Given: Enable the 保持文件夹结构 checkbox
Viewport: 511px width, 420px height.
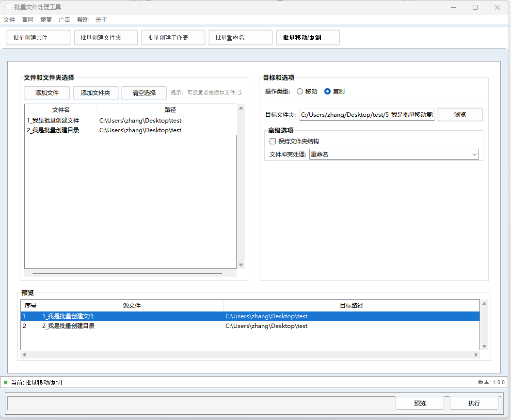Looking at the screenshot, I should 272,141.
